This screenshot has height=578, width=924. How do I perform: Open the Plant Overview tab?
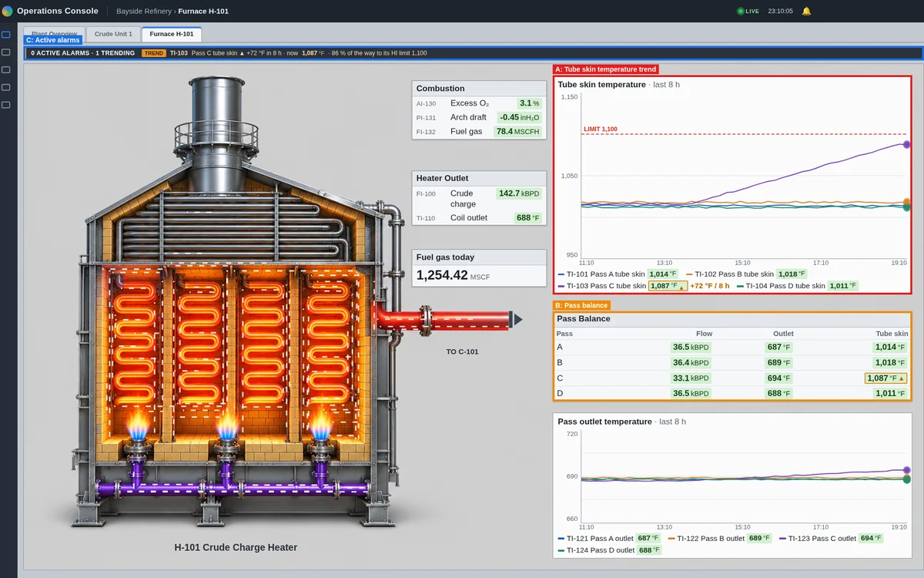(55, 34)
